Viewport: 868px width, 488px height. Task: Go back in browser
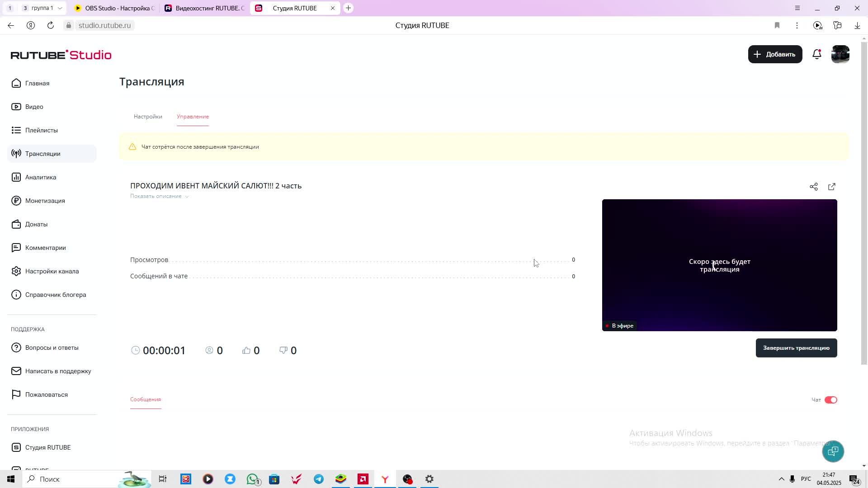tap(11, 25)
